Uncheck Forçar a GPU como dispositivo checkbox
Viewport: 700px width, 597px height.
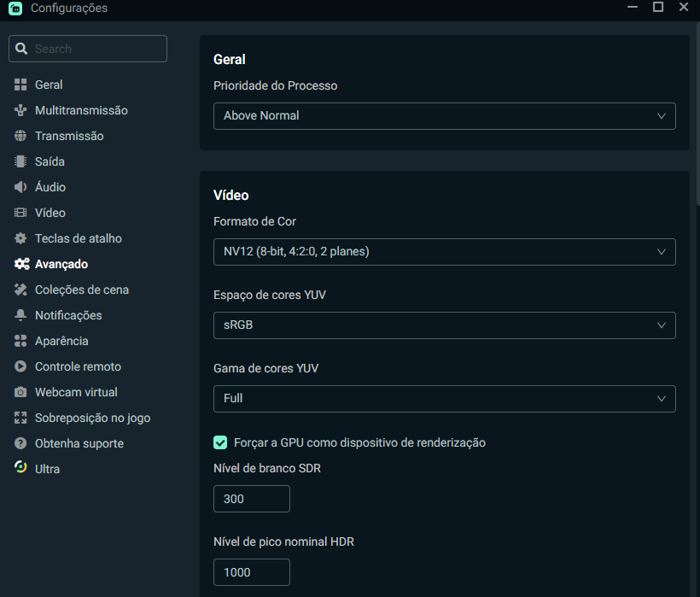point(220,442)
